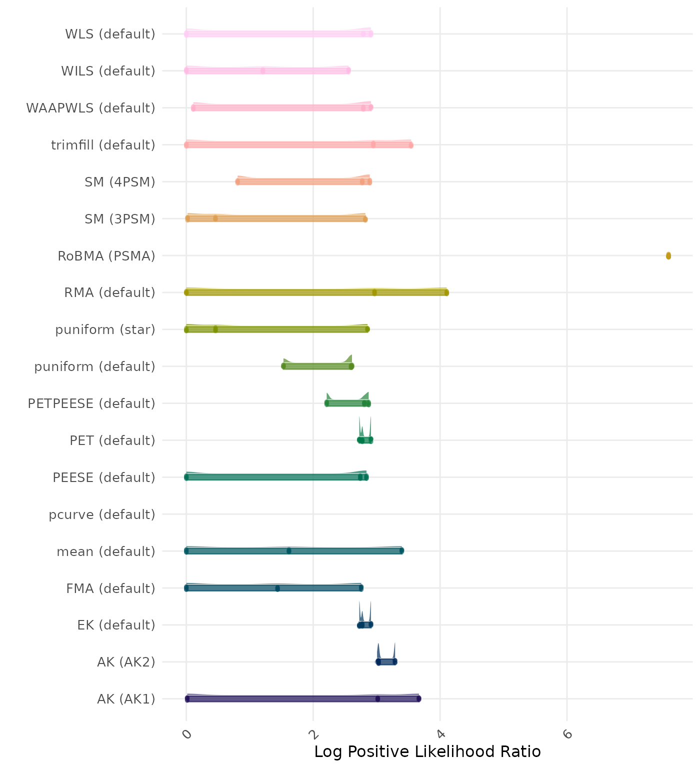This screenshot has height=768, width=700.
Task: Click the x-axis tick label 4
Action: 440,734
